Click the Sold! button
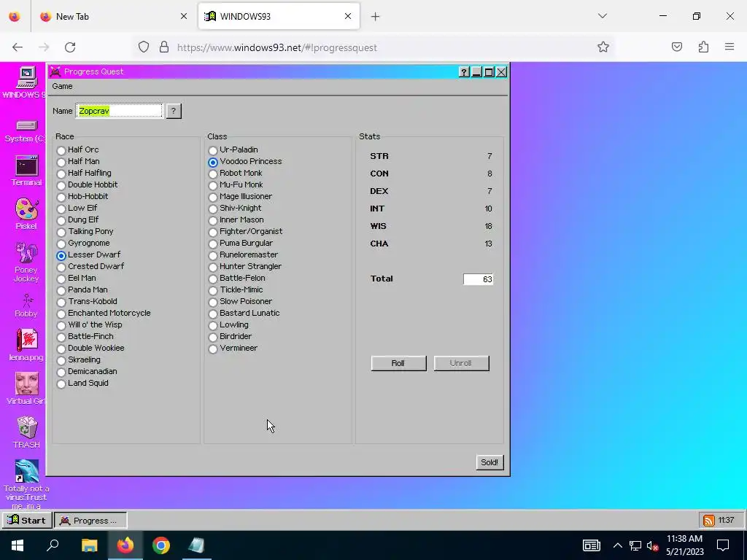747x560 pixels. click(x=489, y=462)
